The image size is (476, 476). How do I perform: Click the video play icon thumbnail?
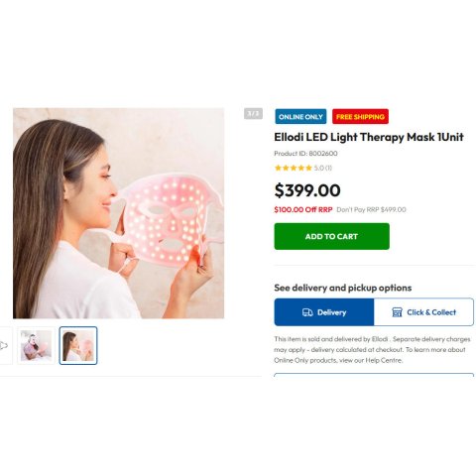click(x=4, y=346)
